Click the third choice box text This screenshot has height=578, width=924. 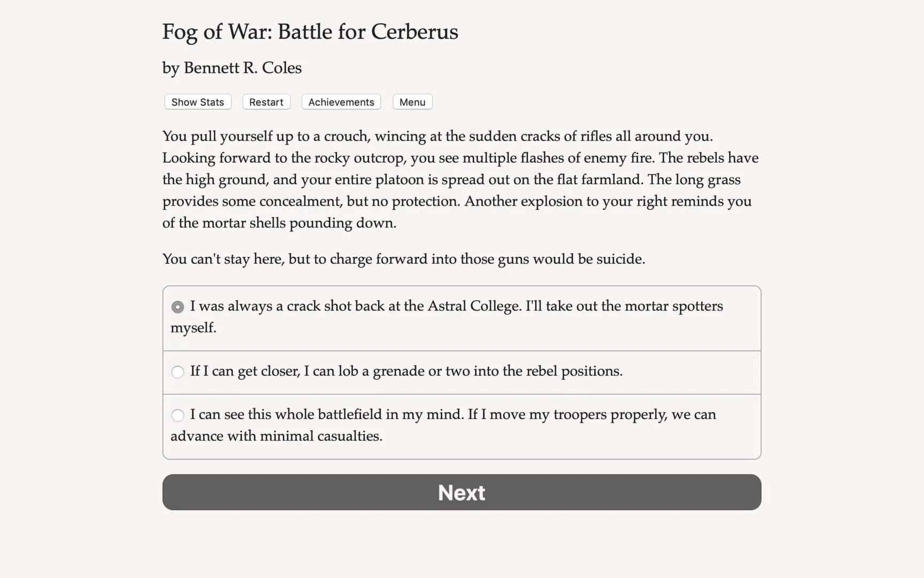(453, 415)
